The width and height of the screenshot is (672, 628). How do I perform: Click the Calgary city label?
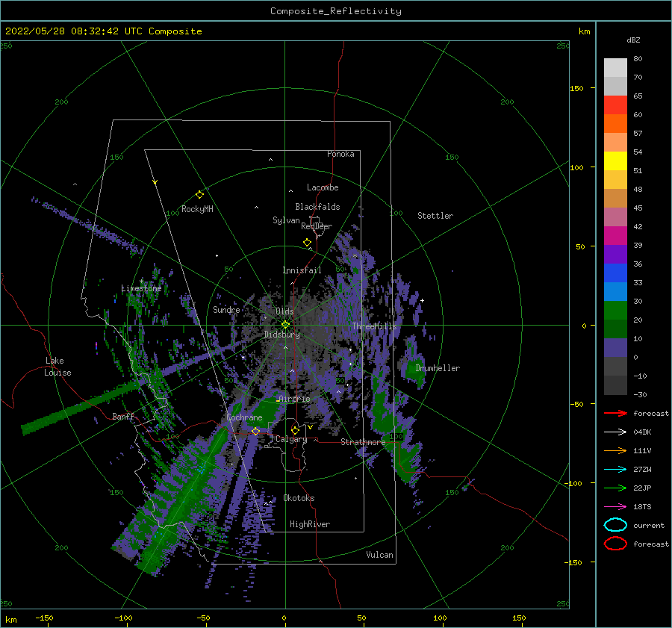coord(291,439)
